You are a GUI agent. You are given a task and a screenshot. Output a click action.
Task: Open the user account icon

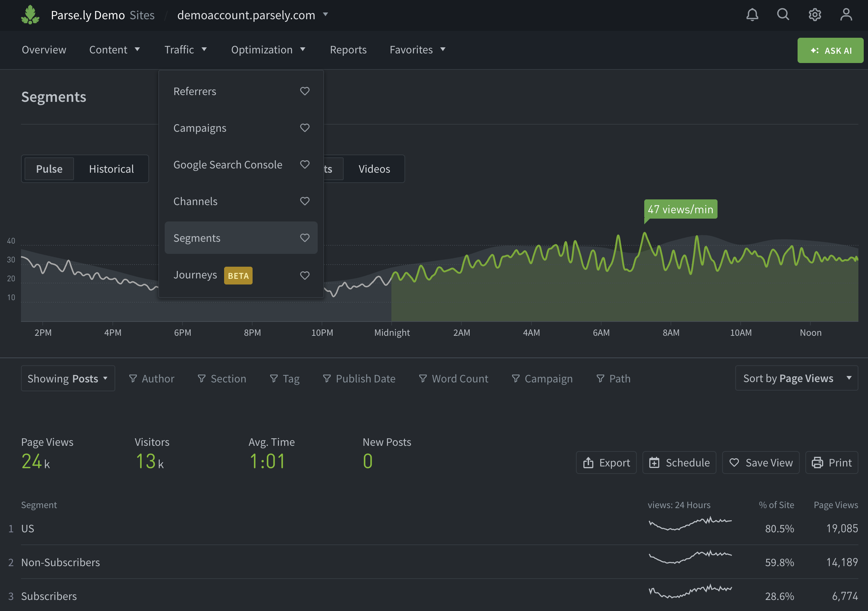[846, 15]
